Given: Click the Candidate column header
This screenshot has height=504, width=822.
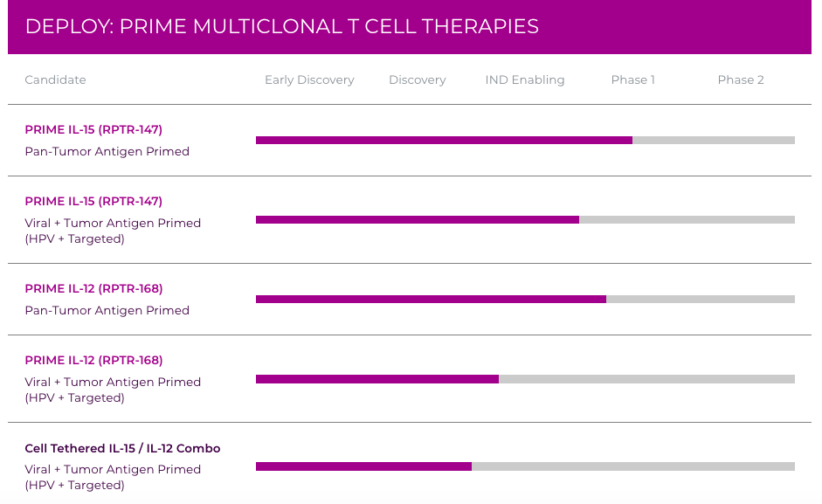Looking at the screenshot, I should click(55, 79).
